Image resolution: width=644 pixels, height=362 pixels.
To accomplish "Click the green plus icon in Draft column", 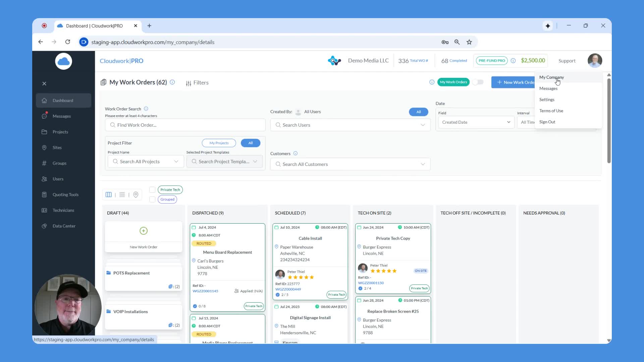I will [144, 231].
